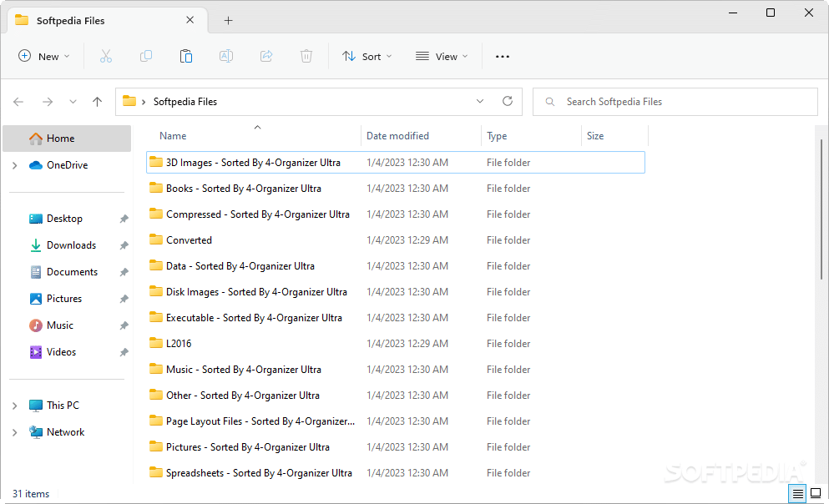Select the L2016 folder
The image size is (829, 504).
tap(396, 344)
